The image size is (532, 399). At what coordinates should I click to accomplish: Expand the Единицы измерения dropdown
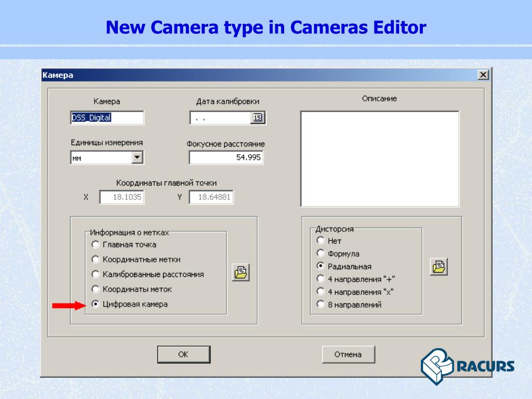137,157
